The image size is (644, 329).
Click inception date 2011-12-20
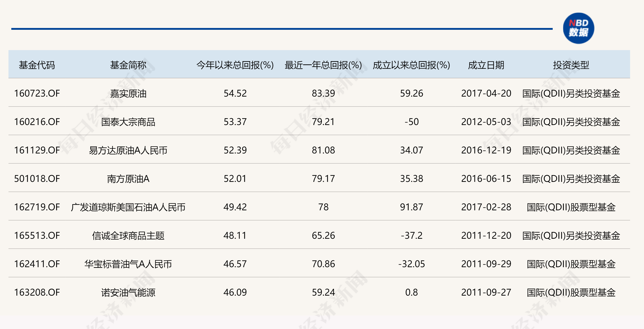click(x=486, y=236)
